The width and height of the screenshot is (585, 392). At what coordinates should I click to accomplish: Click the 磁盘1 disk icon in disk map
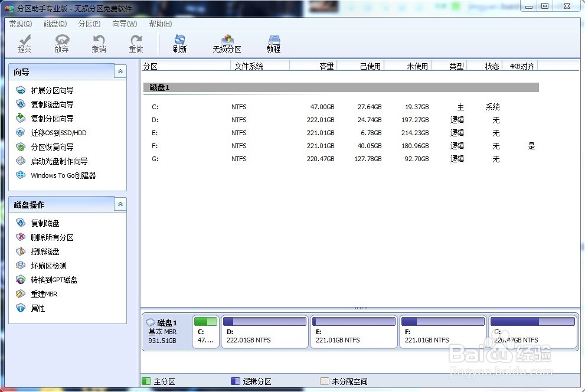(151, 322)
